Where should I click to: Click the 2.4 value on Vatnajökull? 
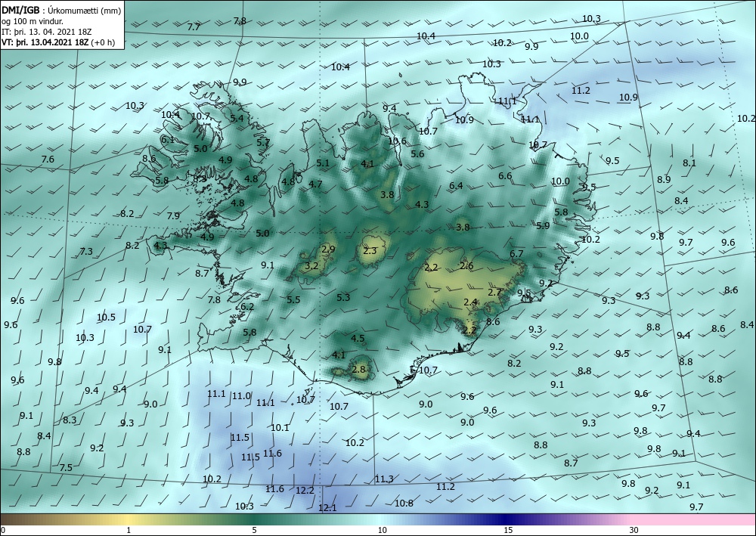470,302
